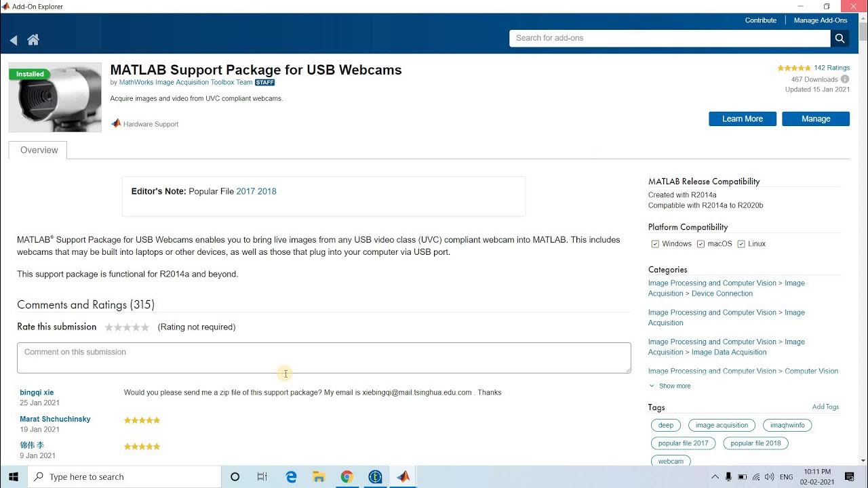Screen dimensions: 868x488
Task: Click the Add Tags link
Action: [825, 407]
